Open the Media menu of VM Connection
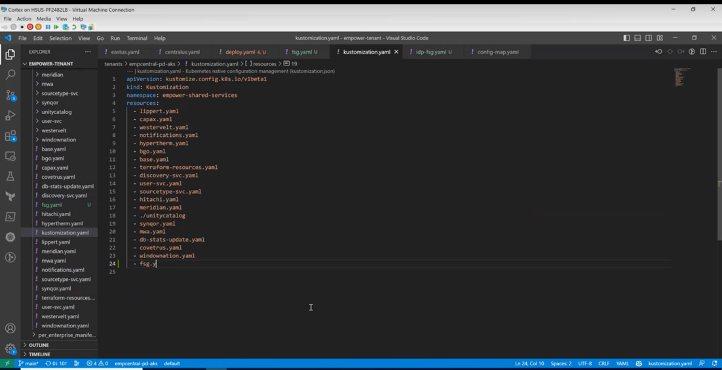Screen dimensions: 722x370 (44, 19)
